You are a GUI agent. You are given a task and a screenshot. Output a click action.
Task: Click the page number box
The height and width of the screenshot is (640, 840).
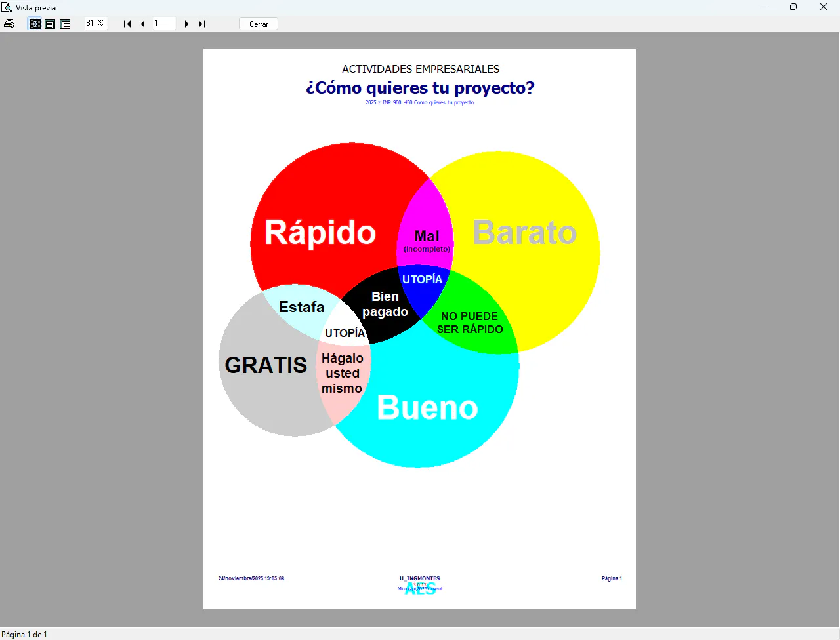[x=164, y=23]
